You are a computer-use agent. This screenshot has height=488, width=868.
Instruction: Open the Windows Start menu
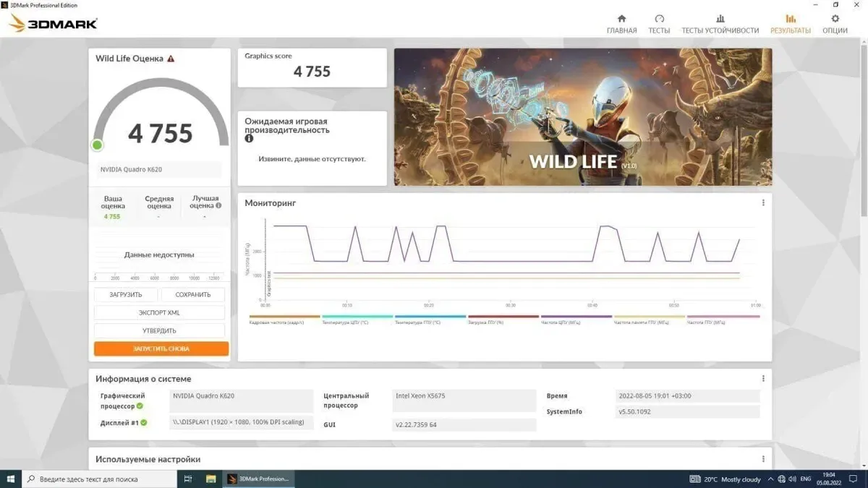pyautogui.click(x=11, y=479)
